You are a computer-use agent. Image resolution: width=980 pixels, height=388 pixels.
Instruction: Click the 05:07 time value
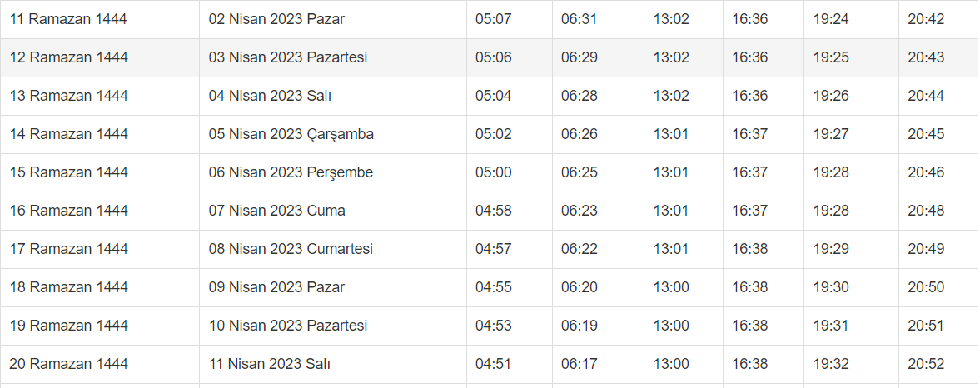click(x=494, y=19)
